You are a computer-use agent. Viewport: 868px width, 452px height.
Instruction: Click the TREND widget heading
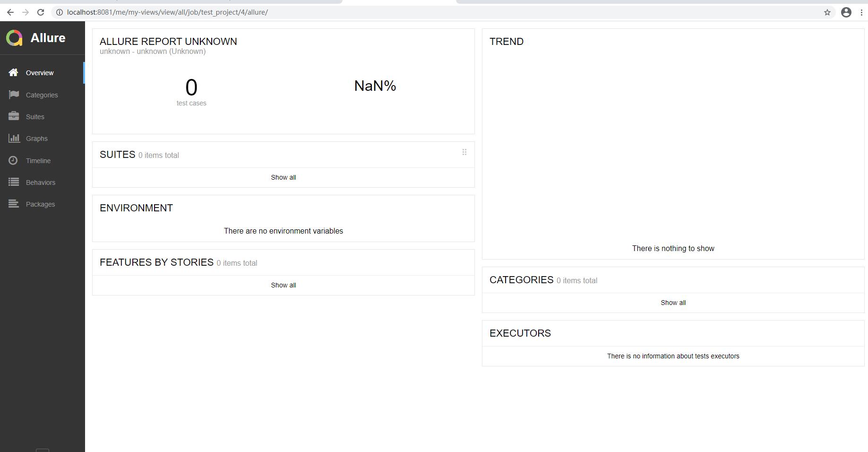(507, 42)
